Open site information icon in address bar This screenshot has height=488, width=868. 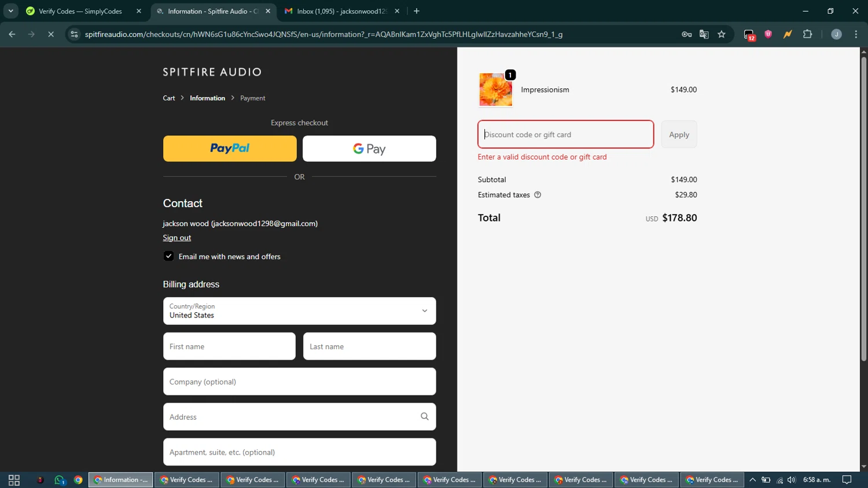pos(74,34)
